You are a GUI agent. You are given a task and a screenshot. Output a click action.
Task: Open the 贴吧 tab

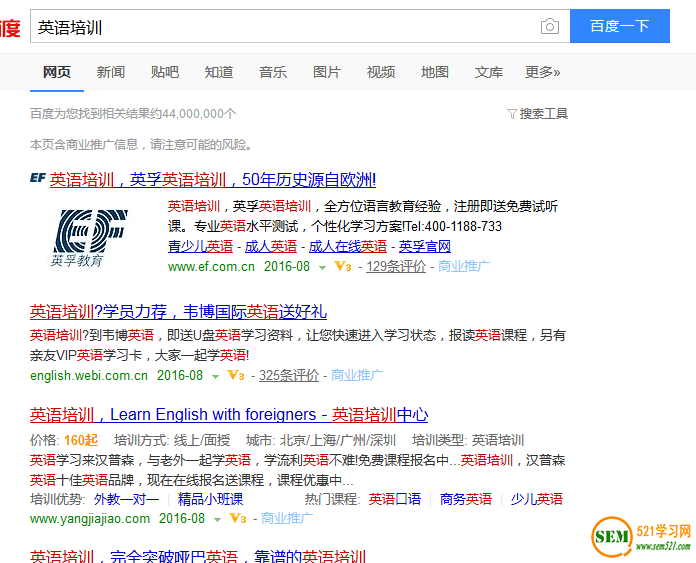pos(165,72)
